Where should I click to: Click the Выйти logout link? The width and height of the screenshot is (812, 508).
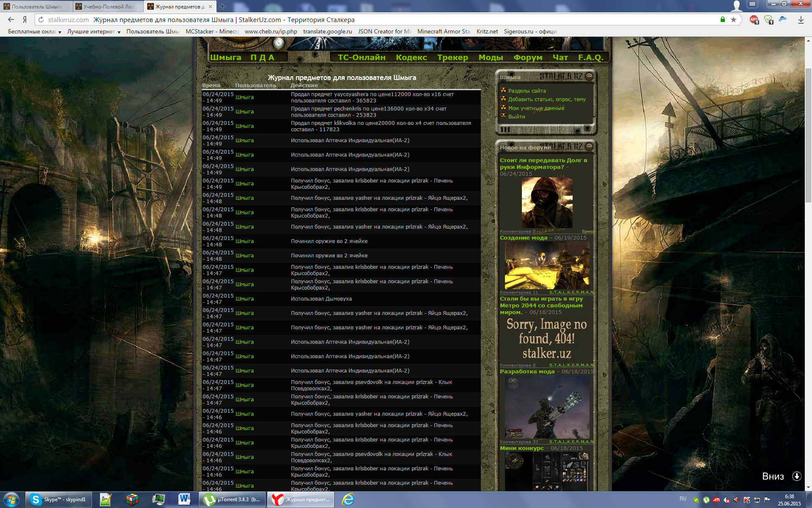pyautogui.click(x=516, y=117)
